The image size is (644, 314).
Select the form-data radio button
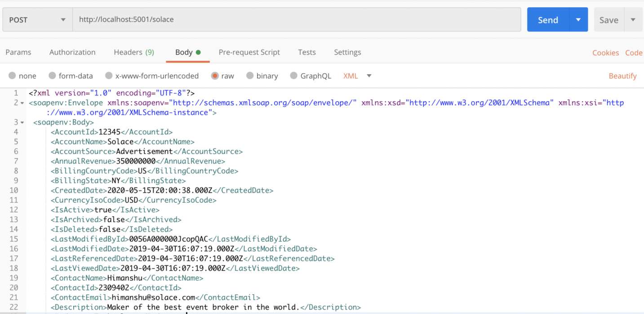click(52, 76)
